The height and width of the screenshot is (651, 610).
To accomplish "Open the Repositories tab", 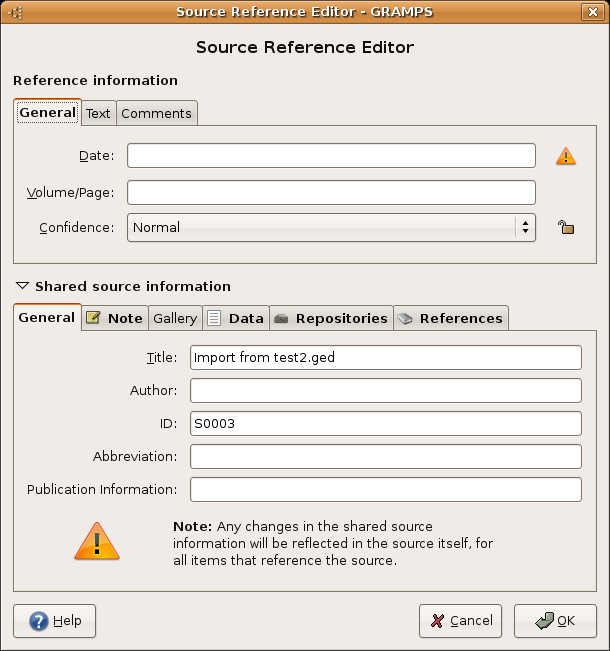I will (331, 318).
